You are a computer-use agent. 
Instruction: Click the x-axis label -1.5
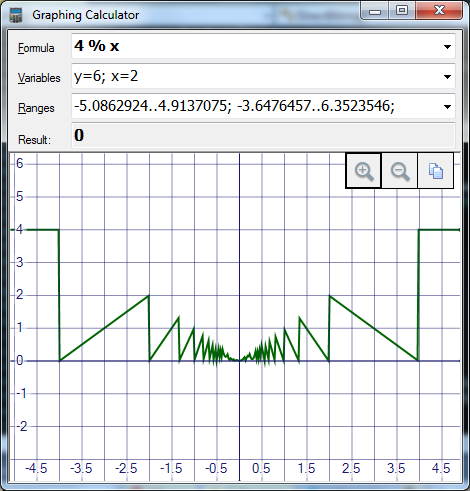(171, 468)
